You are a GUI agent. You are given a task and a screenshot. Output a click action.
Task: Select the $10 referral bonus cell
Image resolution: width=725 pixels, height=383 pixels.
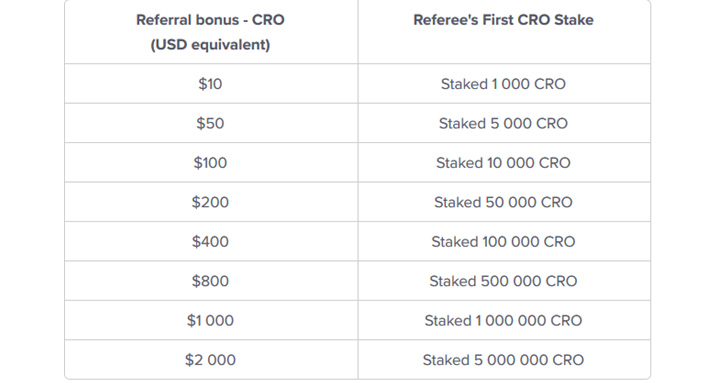tap(210, 84)
